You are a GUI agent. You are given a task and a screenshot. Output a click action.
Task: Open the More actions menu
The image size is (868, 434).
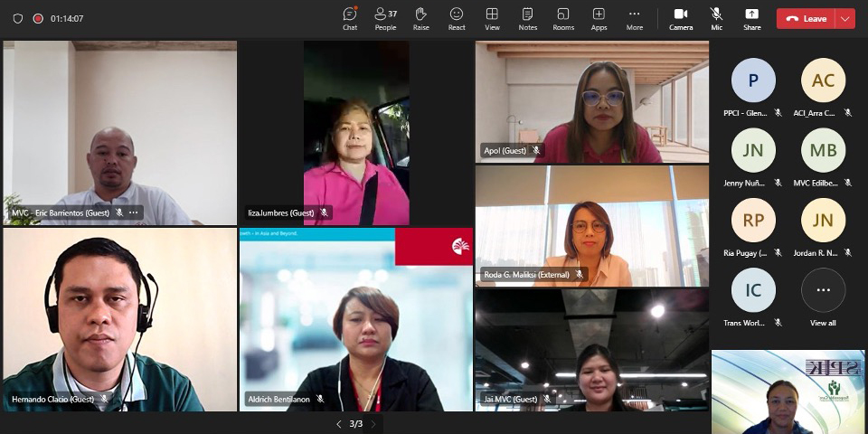coord(635,18)
